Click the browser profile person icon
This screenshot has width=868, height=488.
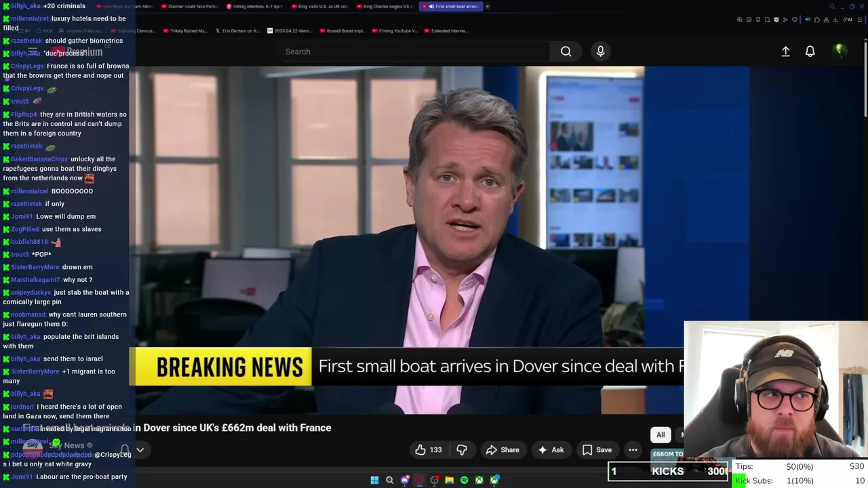(x=826, y=20)
